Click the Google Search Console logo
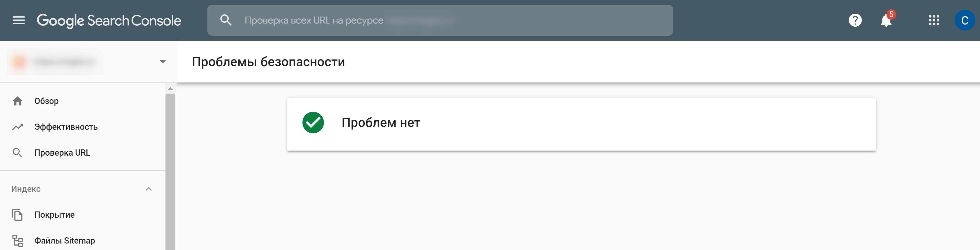The image size is (980, 250). click(109, 21)
